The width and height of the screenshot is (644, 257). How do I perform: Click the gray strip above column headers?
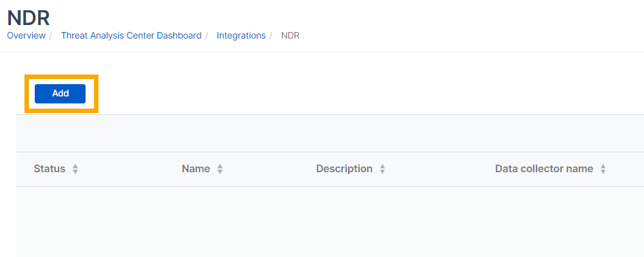[x=322, y=134]
